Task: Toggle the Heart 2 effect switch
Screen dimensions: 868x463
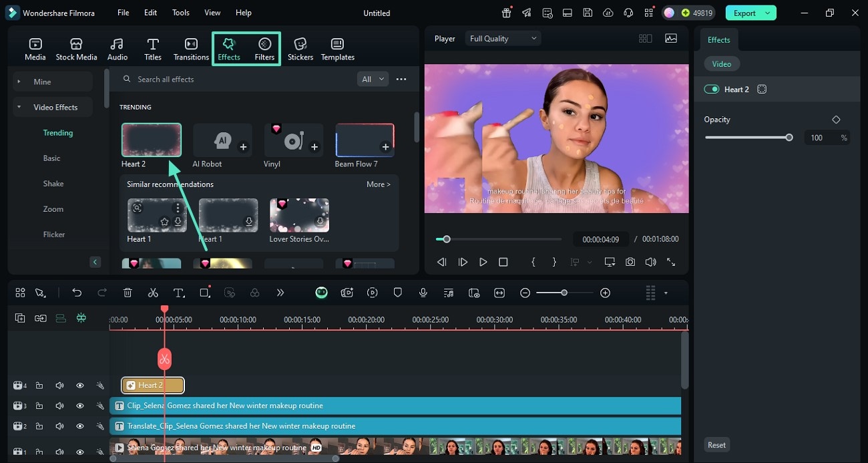Action: (x=712, y=90)
